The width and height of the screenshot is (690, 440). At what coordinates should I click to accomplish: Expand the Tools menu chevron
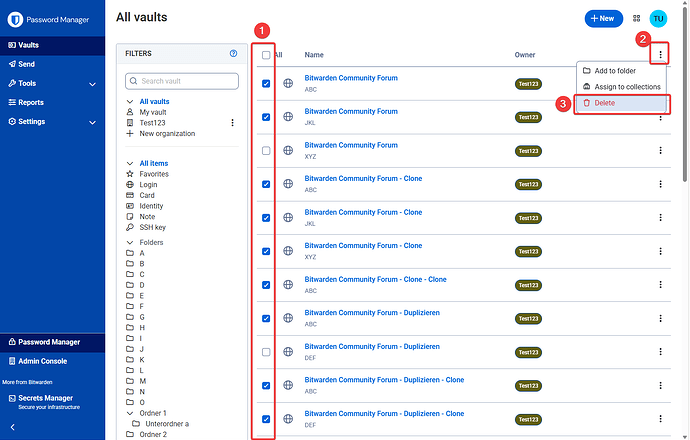coord(92,84)
